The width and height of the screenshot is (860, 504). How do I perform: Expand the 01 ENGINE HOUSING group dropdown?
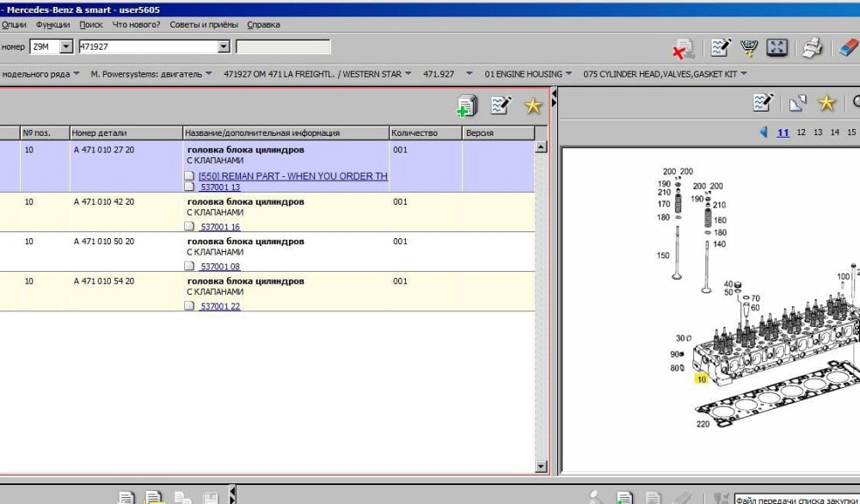coord(568,74)
